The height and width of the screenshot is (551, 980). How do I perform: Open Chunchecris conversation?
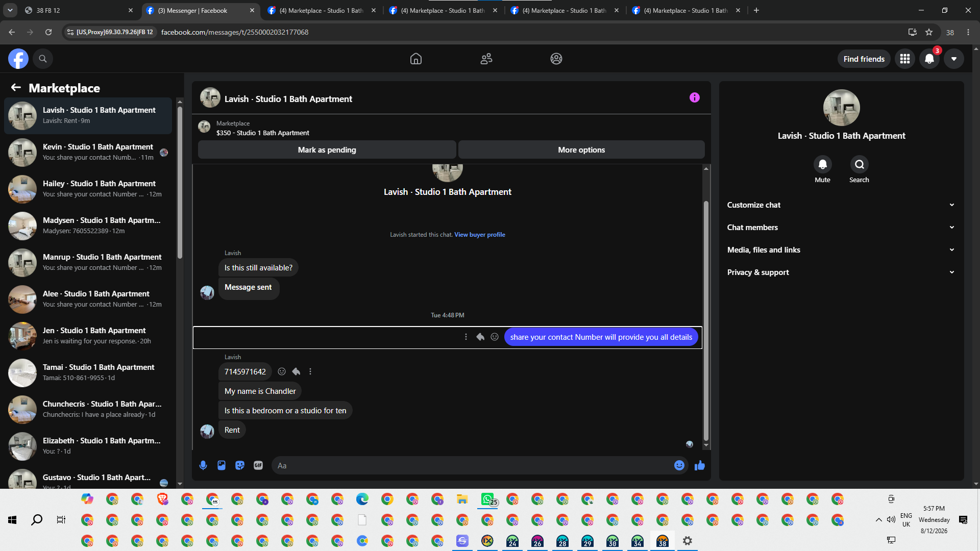pyautogui.click(x=88, y=410)
